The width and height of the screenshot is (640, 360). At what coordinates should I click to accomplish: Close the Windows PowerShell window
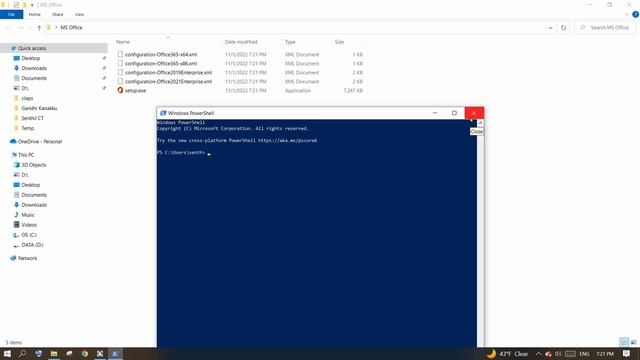pos(474,113)
